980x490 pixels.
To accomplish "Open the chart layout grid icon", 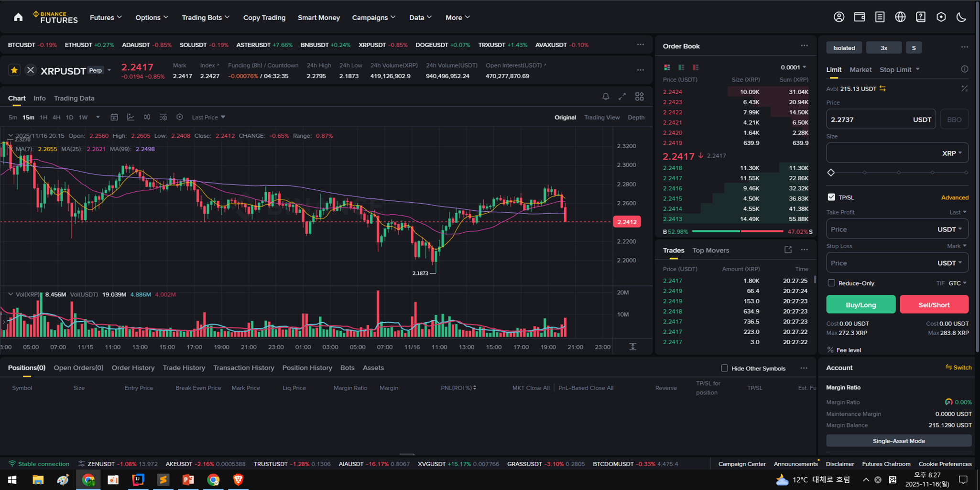I will coord(640,97).
